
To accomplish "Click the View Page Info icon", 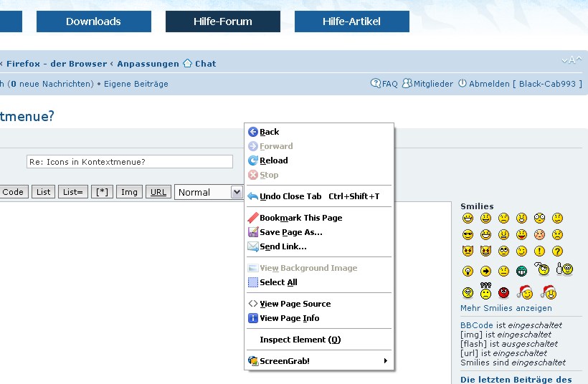I will pyautogui.click(x=252, y=318).
